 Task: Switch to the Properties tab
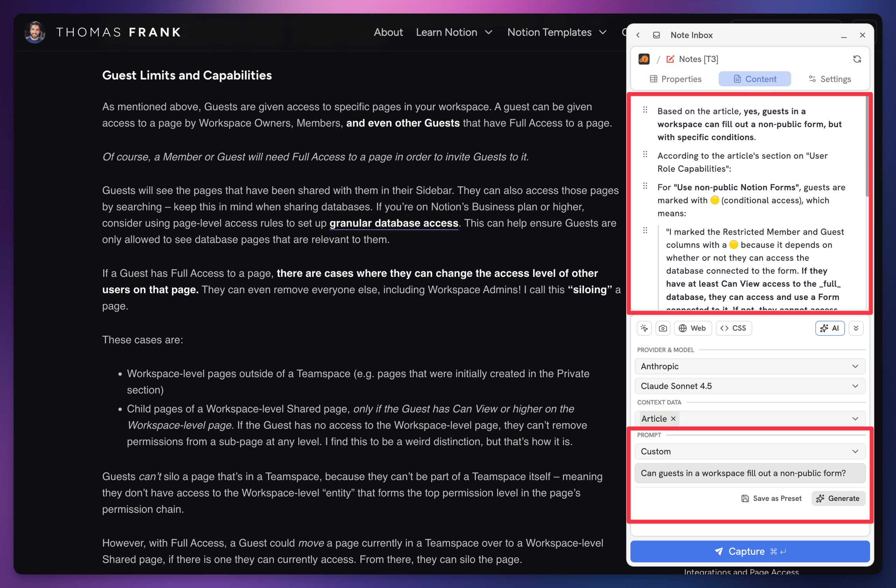(x=675, y=79)
